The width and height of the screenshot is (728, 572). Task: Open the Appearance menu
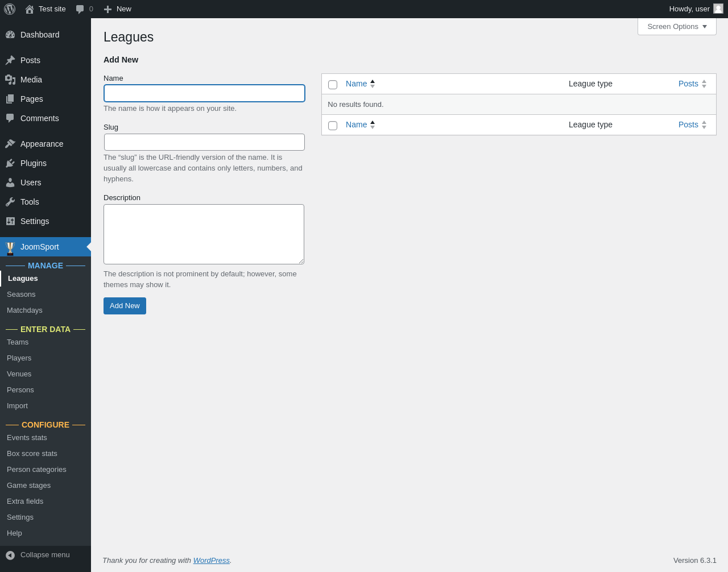[45, 144]
